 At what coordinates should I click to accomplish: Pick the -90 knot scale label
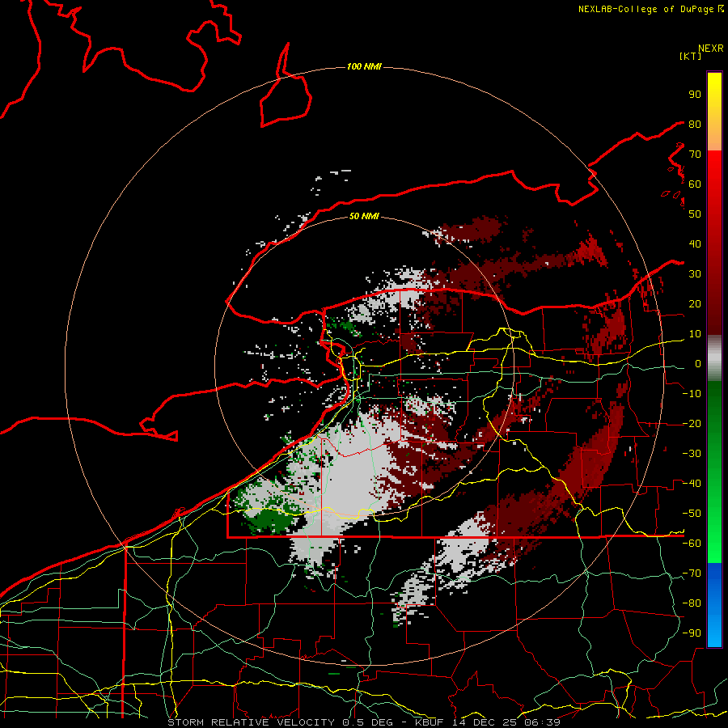click(x=692, y=633)
